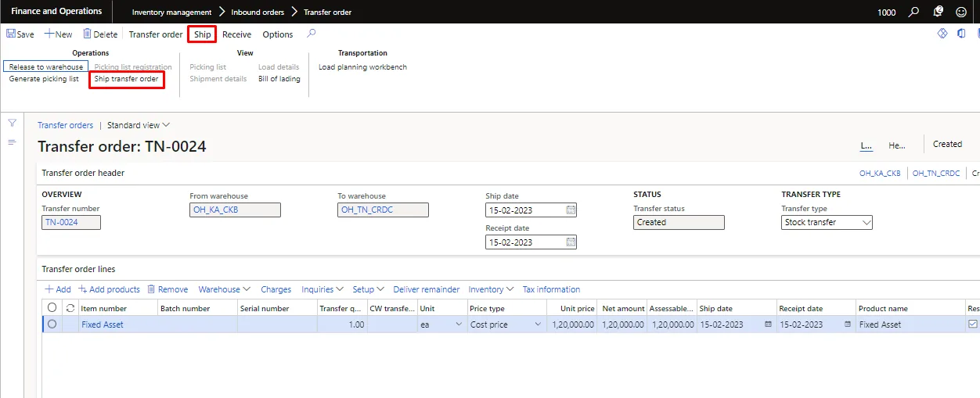The image size is (980, 398).
Task: Click OH_TN_CRDC link in header summary
Action: click(x=936, y=174)
